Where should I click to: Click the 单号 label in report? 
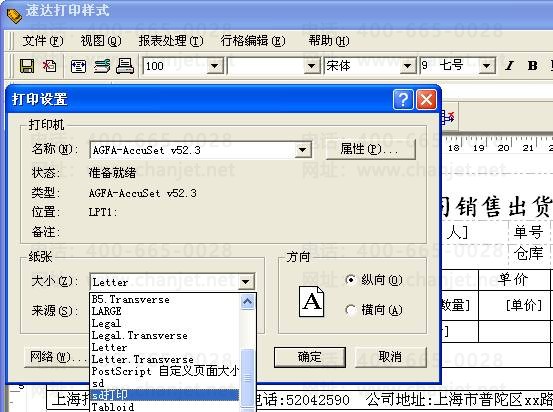pos(528,232)
